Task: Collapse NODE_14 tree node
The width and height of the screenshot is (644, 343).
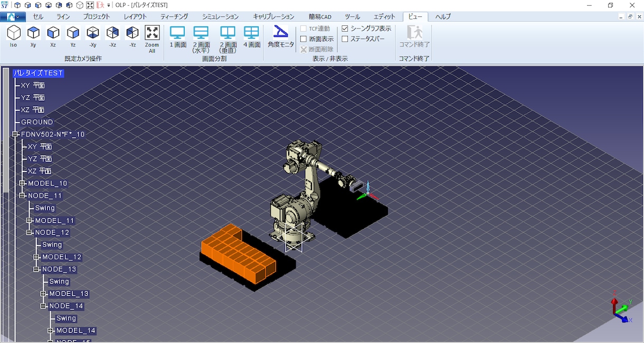Action: point(43,306)
